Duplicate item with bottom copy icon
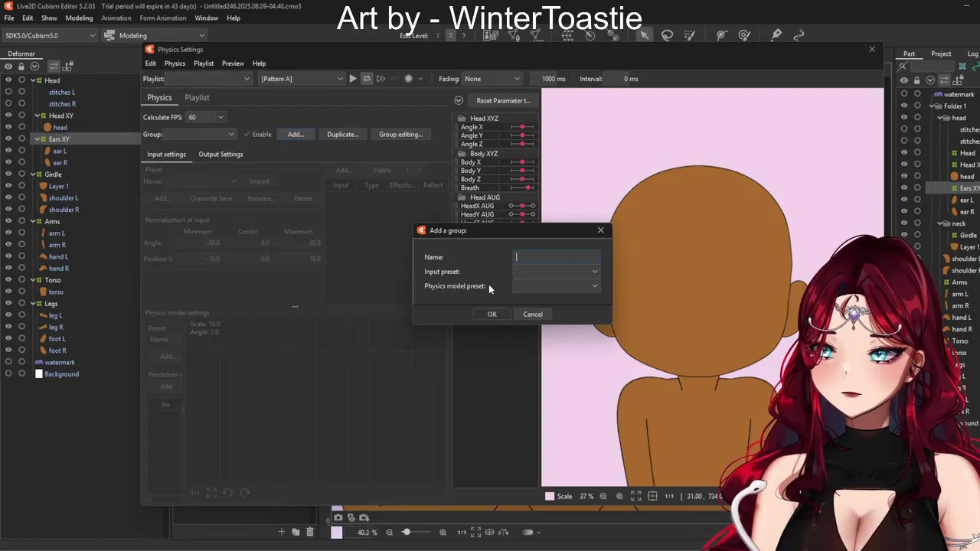 coord(296,532)
